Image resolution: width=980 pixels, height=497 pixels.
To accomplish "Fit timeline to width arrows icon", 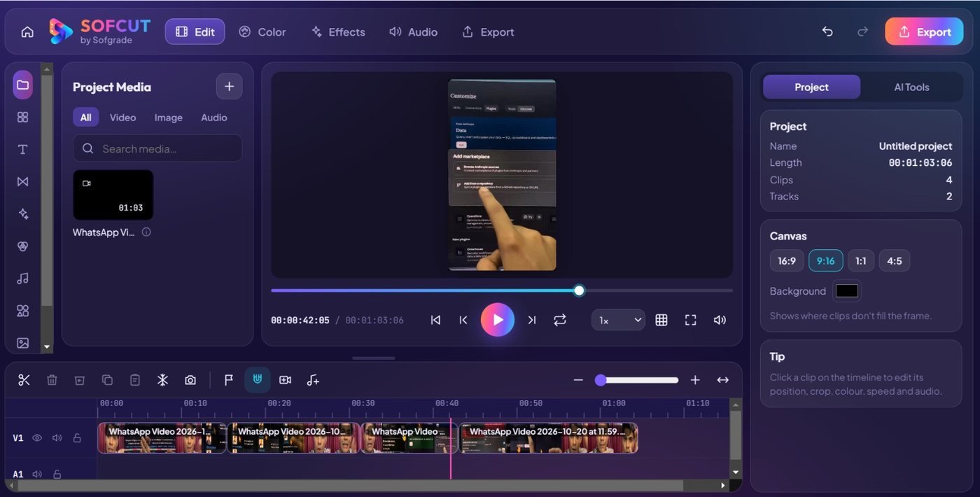I will 723,379.
